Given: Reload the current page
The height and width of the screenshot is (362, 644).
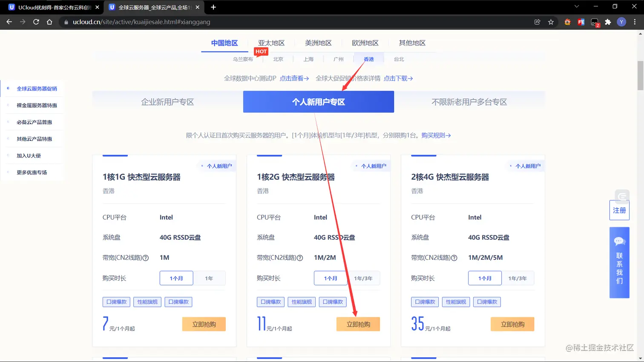Looking at the screenshot, I should point(36,22).
